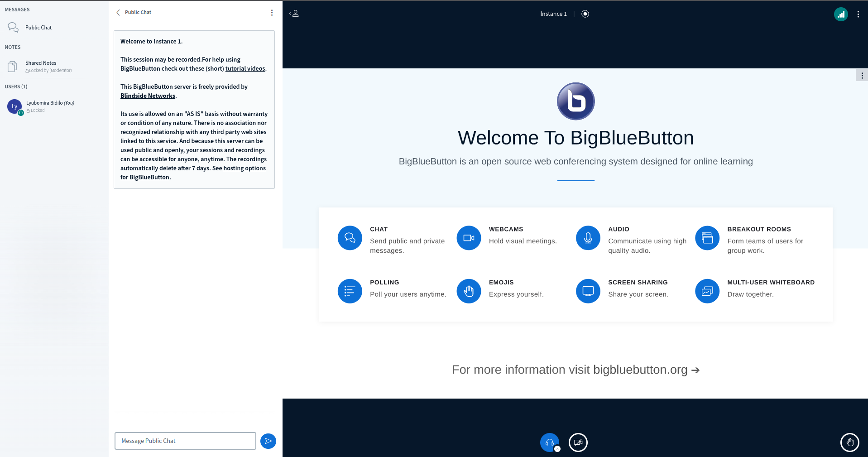Click the Instance 1 meeting title

(553, 14)
